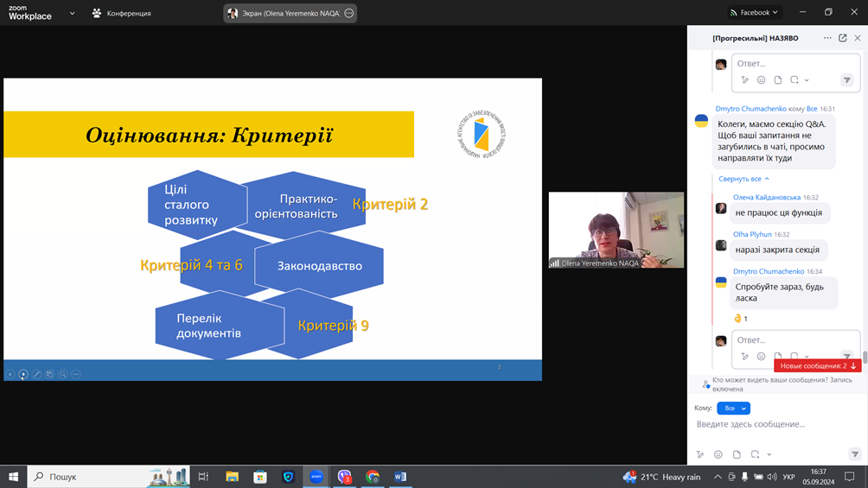Open Microsoft Word from the taskbar
This screenshot has width=868, height=488.
click(400, 477)
